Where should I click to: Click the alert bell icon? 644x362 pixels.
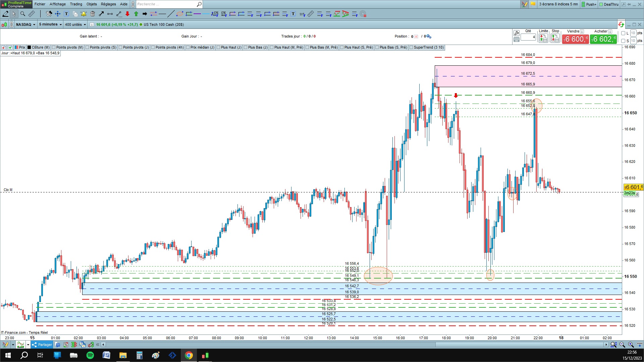84,14
